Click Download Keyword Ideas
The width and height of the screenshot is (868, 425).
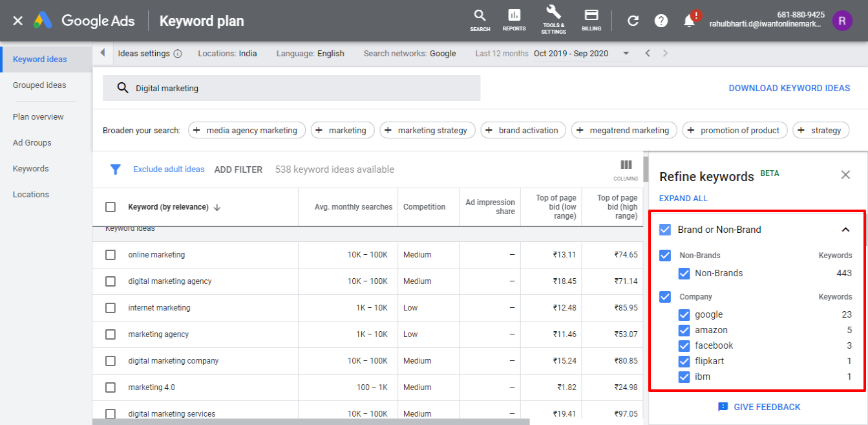coord(789,88)
